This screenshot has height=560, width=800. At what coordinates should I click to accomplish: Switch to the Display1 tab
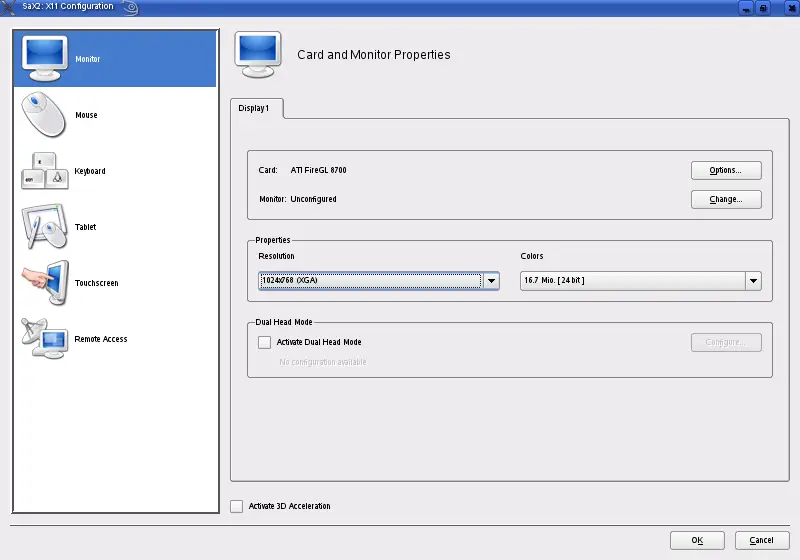[x=254, y=108]
